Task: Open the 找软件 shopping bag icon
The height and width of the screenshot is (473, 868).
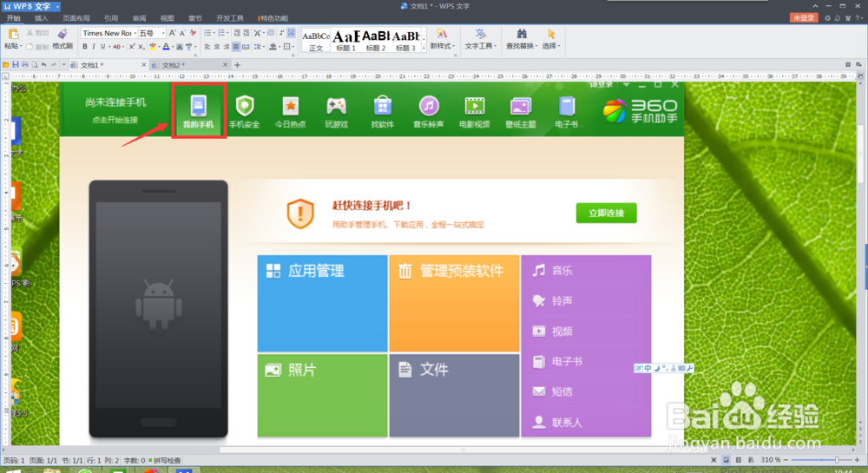Action: (383, 105)
